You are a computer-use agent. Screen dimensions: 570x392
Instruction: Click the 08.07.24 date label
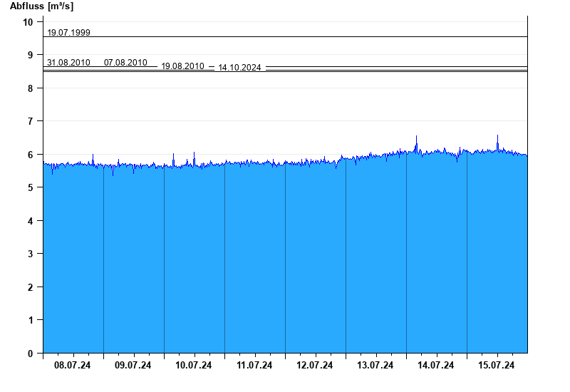point(73,366)
